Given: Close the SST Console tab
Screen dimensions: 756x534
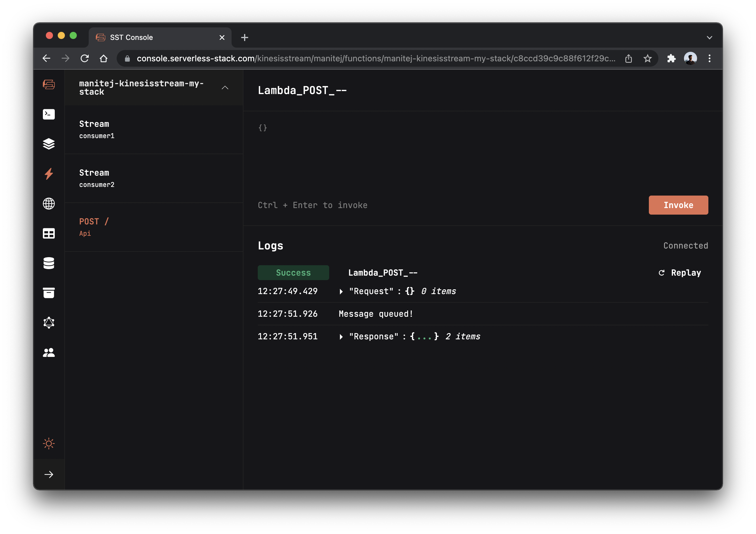Looking at the screenshot, I should 222,38.
